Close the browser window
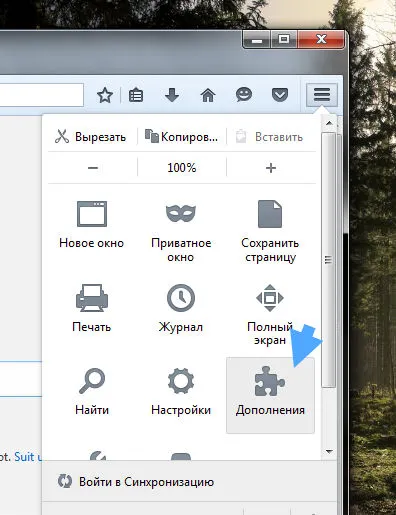Image resolution: width=396 pixels, height=515 pixels. coord(321,40)
